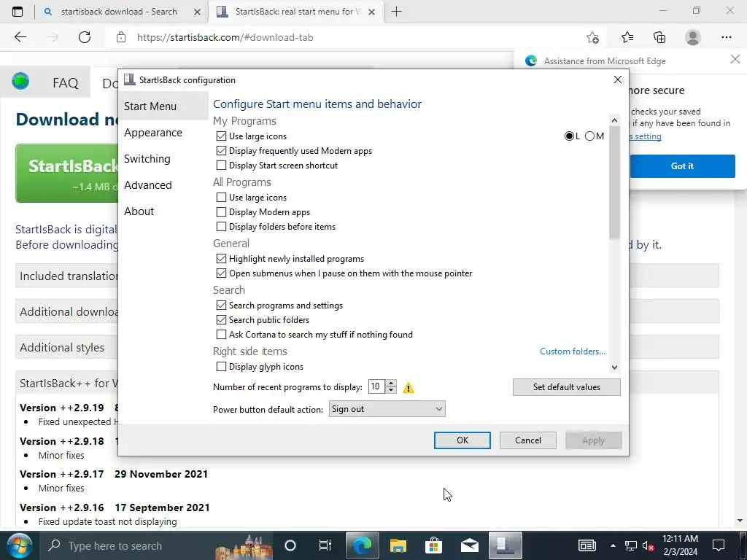Open File Explorer from taskbar
Image resolution: width=747 pixels, height=560 pixels.
pyautogui.click(x=398, y=545)
